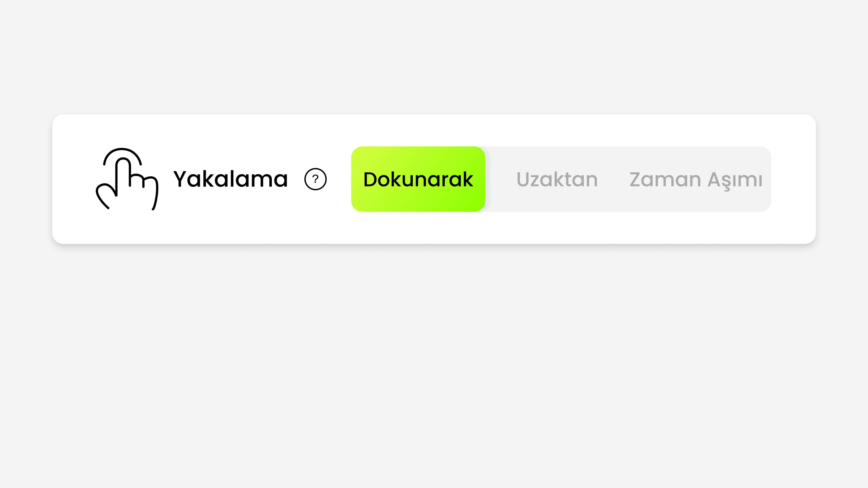The width and height of the screenshot is (868, 488).
Task: Show info tooltip via the ? icon
Action: pos(315,179)
